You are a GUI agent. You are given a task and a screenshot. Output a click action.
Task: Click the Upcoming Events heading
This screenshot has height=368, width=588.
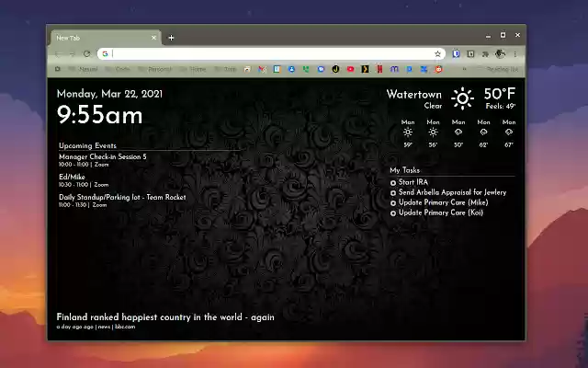coord(87,145)
